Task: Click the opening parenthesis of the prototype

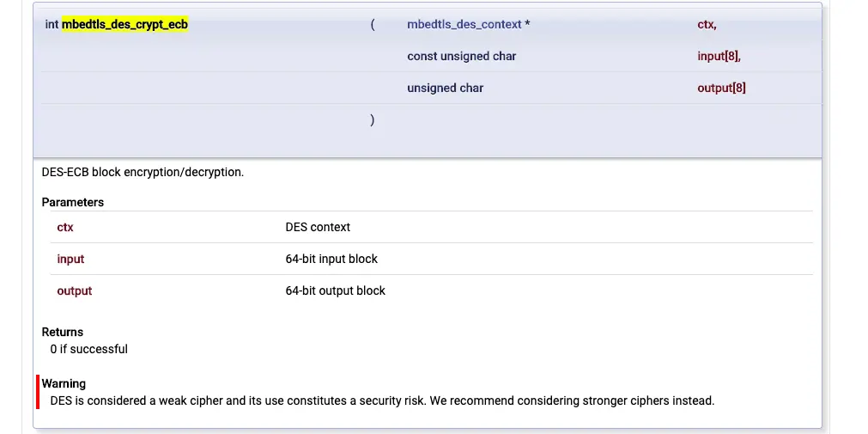Action: click(373, 24)
